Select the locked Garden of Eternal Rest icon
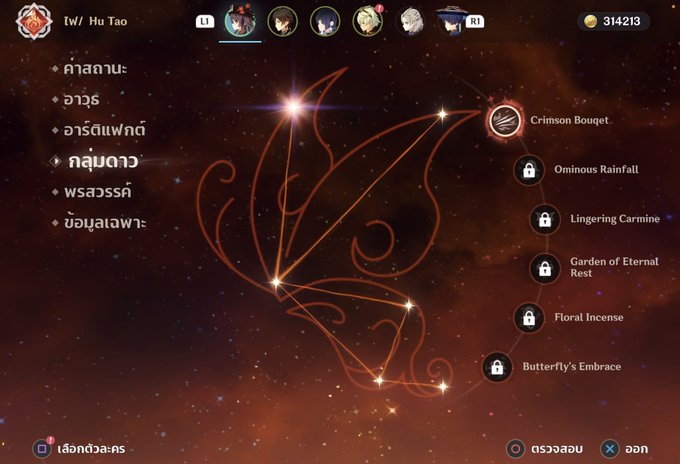The width and height of the screenshot is (680, 464). click(545, 268)
